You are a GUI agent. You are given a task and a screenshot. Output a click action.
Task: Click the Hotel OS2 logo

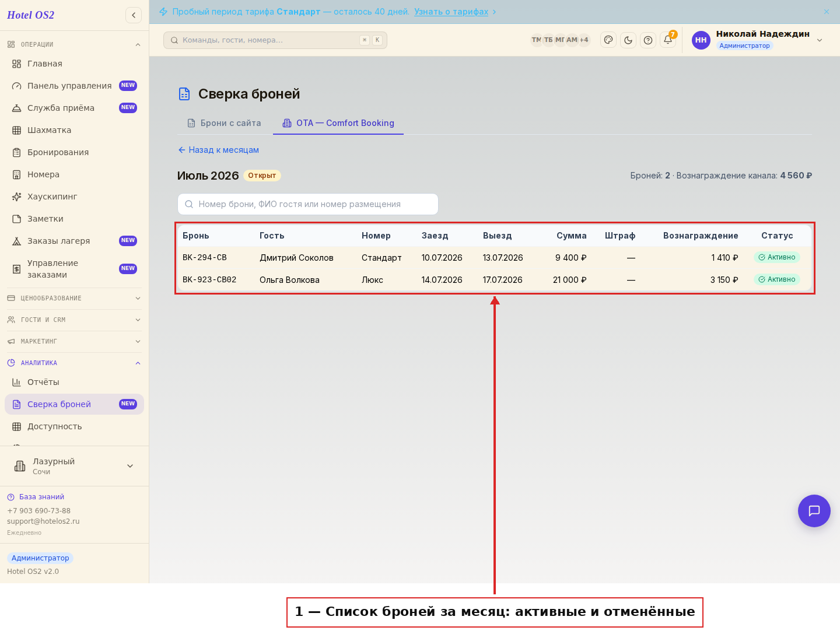tap(30, 15)
